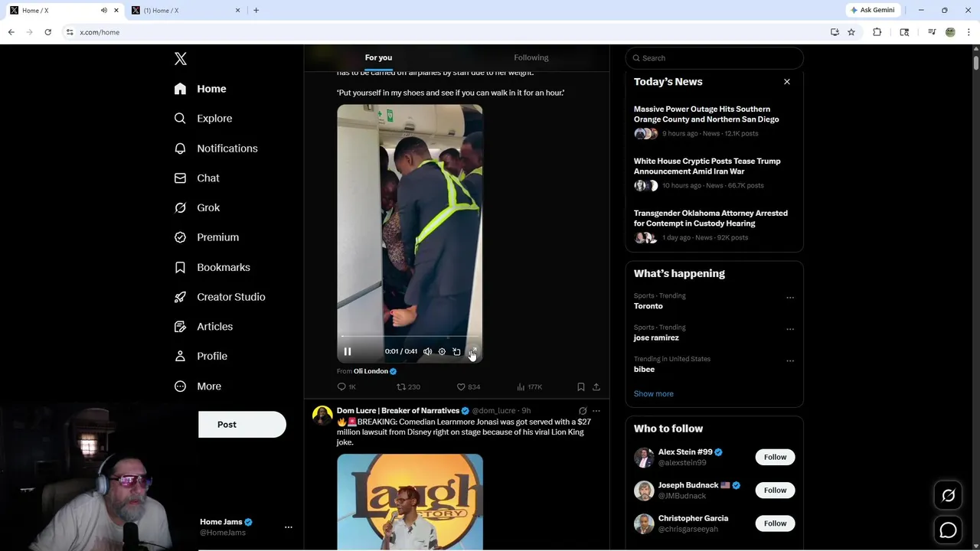Open floating Grok button at bottom right
The height and width of the screenshot is (551, 980).
948,496
